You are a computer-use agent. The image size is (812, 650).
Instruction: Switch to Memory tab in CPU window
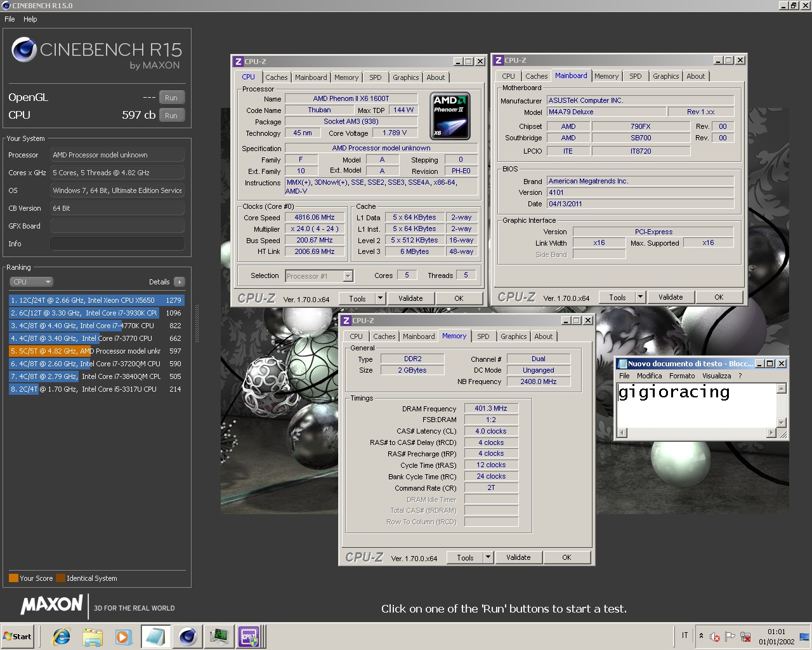point(346,77)
